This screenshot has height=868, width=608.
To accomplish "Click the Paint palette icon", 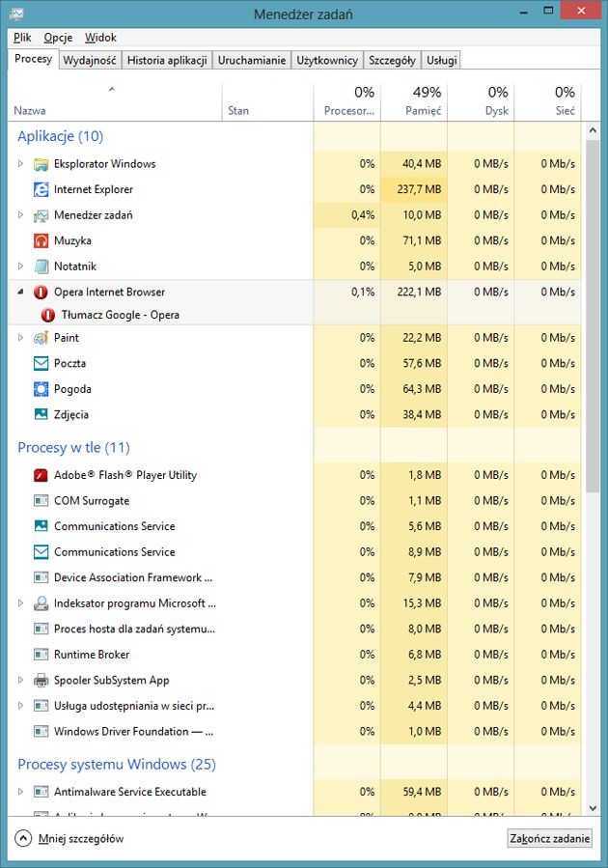I will click(x=41, y=338).
